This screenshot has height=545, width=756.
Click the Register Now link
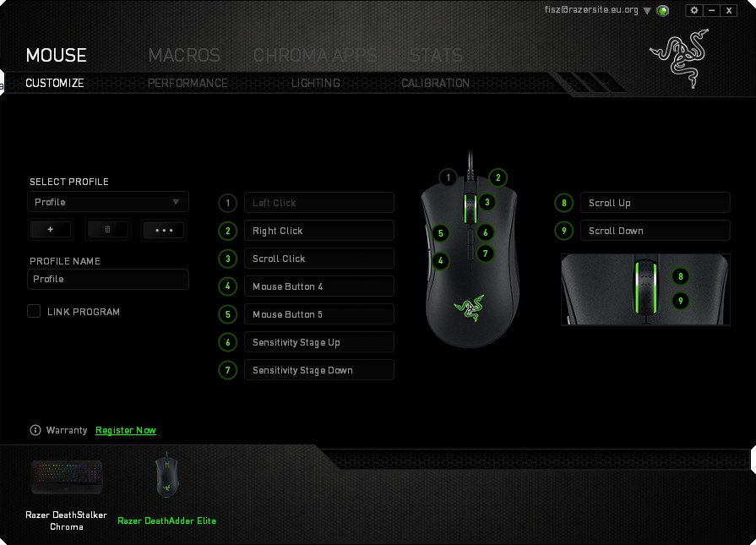tap(126, 430)
